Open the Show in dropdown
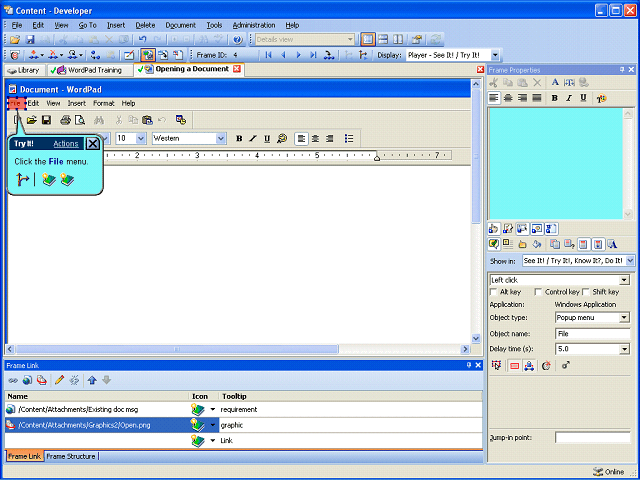The height and width of the screenshot is (480, 640). tap(630, 260)
